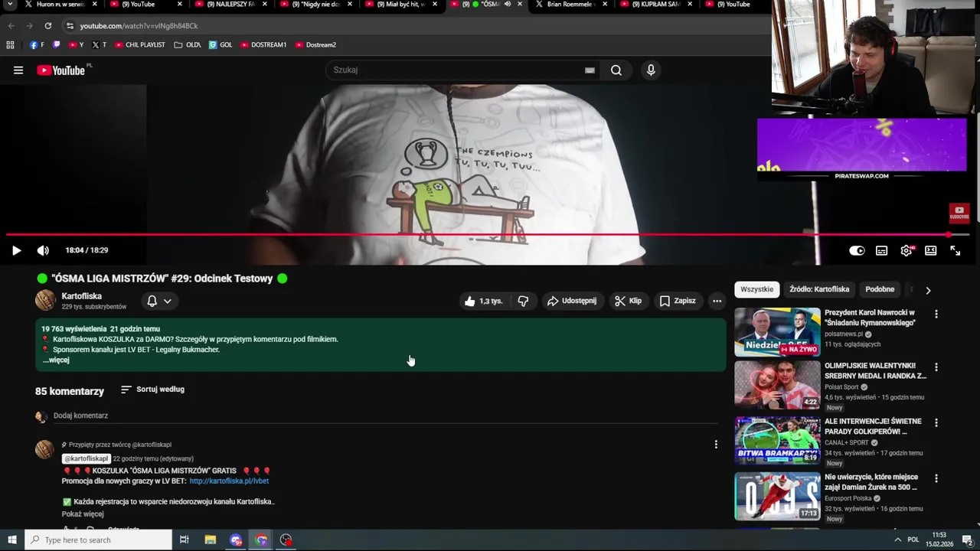Open options for Olimpijskie Walentynki video
This screenshot has height=551, width=980.
936,367
